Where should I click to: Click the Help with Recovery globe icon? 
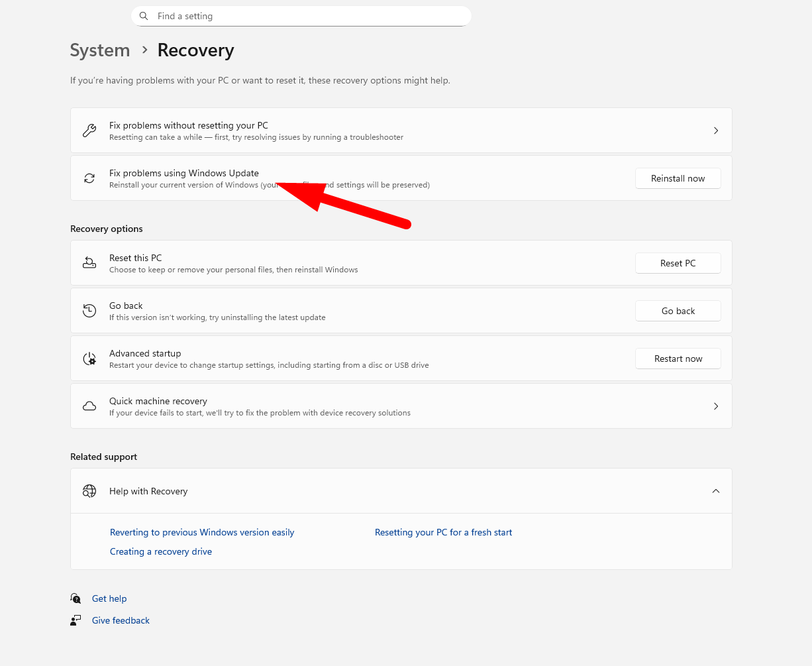(89, 491)
